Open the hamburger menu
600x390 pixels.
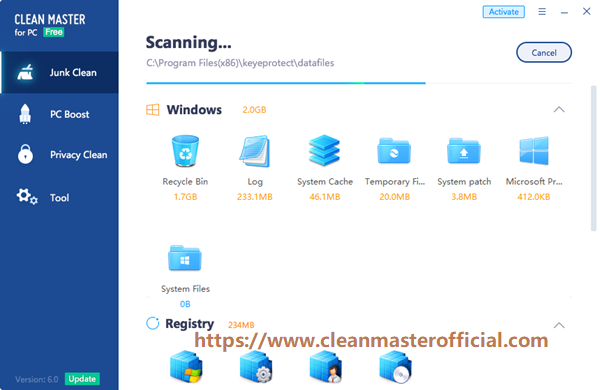[x=542, y=11]
